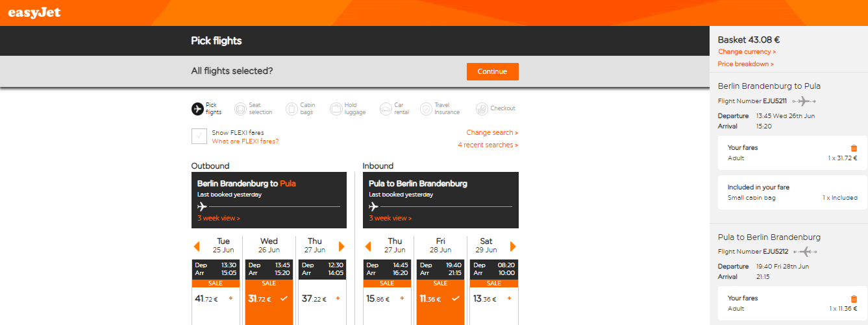Choose Thu 27 Jun outbound flight at 37.22 €
Viewport: 868px width, 325px height.
point(321,298)
